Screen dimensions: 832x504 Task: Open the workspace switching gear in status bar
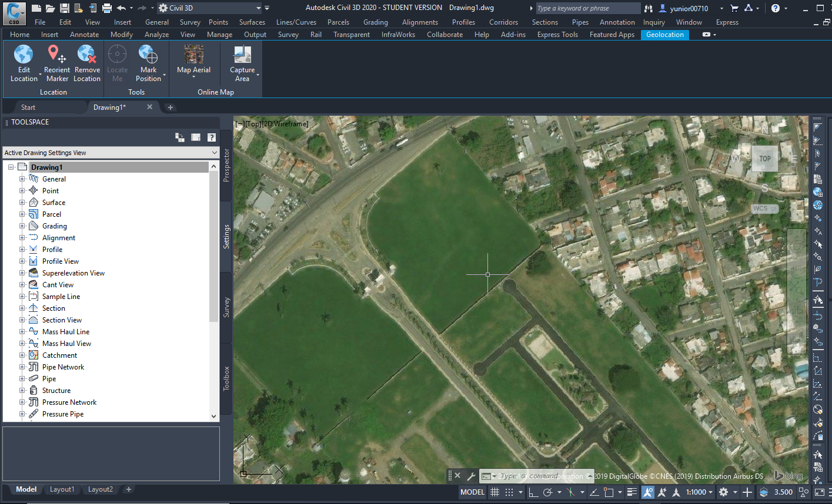tap(723, 492)
